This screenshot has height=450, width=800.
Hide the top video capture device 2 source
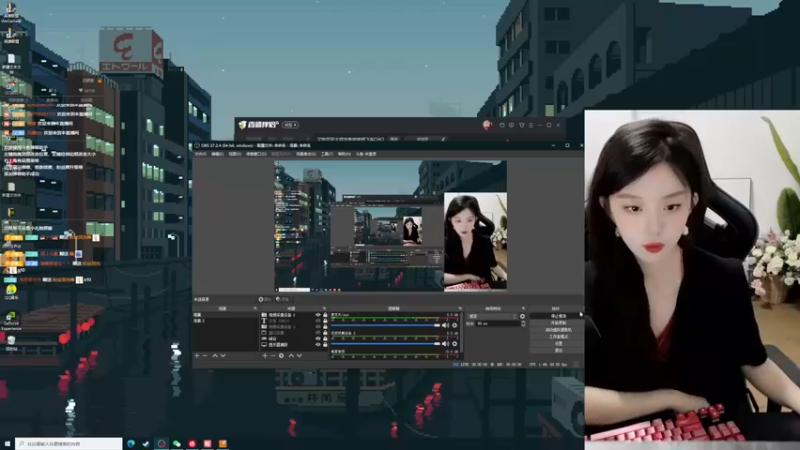pyautogui.click(x=318, y=315)
